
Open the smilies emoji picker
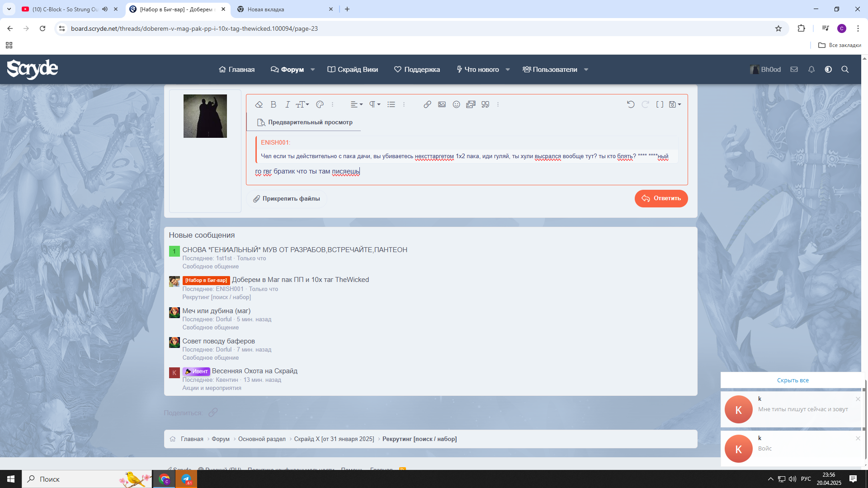pyautogui.click(x=456, y=104)
